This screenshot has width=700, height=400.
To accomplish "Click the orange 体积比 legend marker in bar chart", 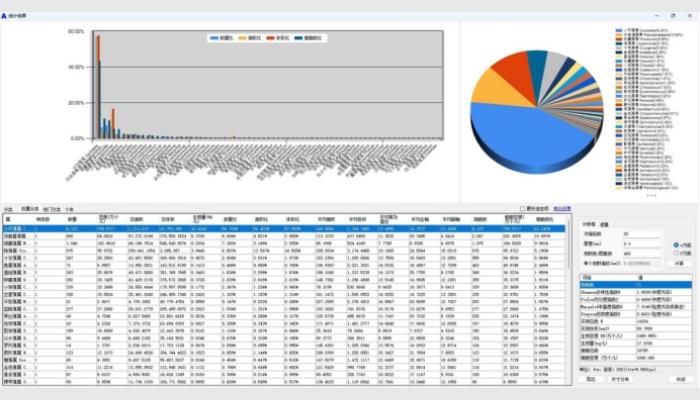I will coord(268,38).
